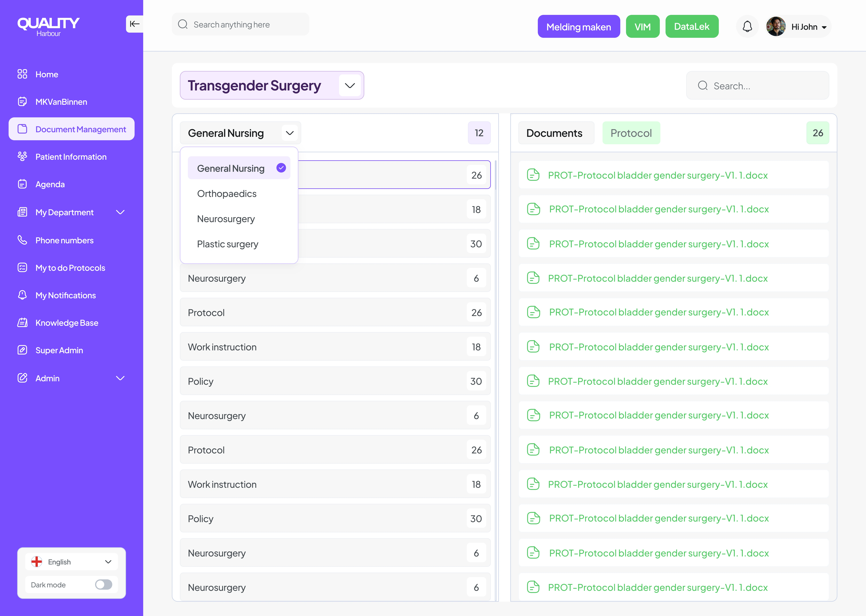Viewport: 866px width, 616px height.
Task: Click the Agenda calendar icon
Action: (22, 184)
